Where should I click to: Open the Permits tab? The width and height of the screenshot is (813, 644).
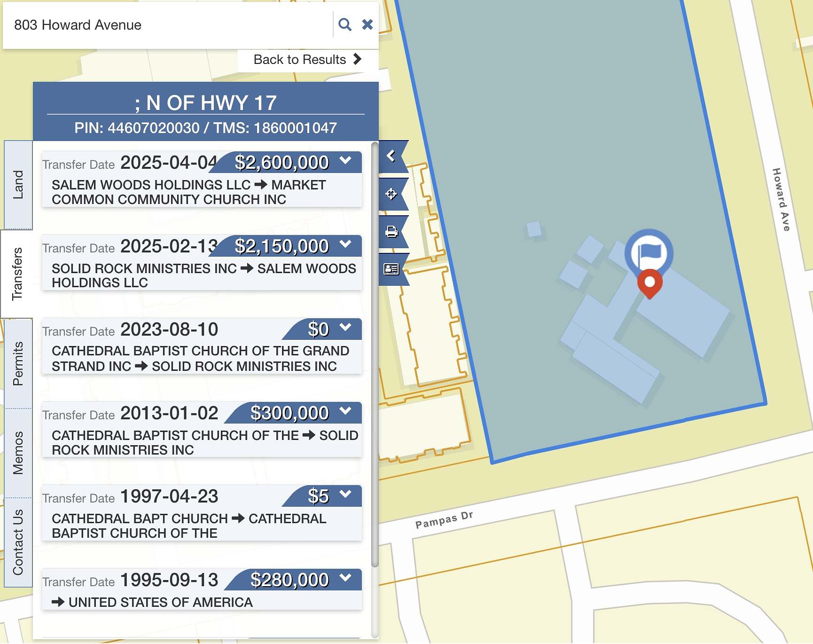click(x=18, y=363)
